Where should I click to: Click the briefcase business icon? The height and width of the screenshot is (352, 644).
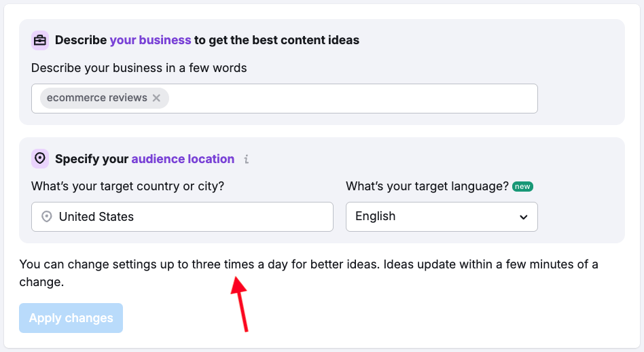pos(40,40)
